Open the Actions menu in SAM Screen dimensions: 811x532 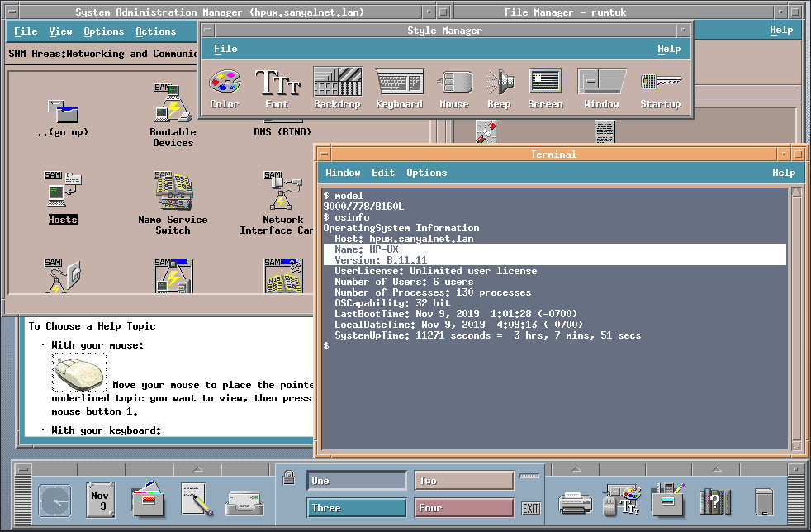coord(155,31)
